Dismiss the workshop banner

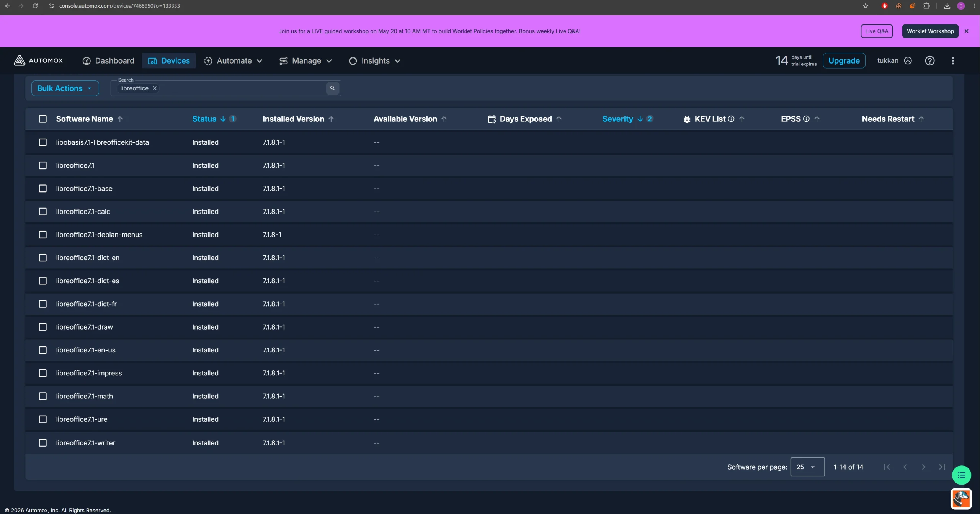point(966,31)
